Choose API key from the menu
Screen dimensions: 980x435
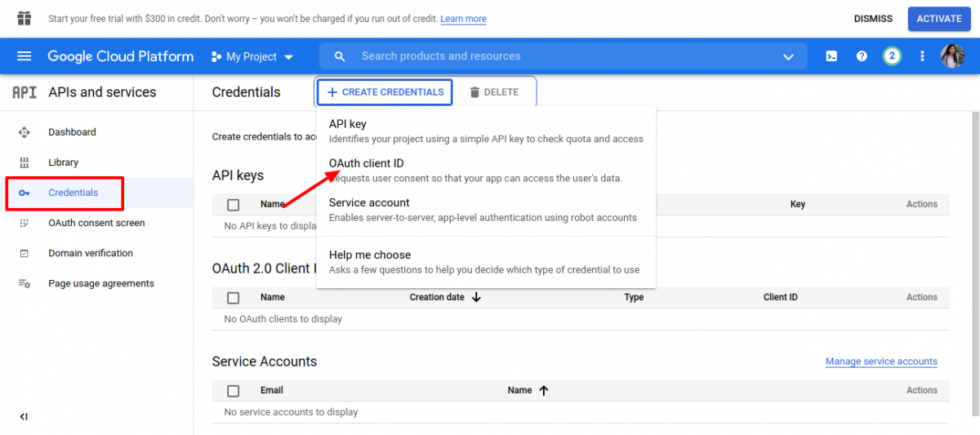coord(486,131)
